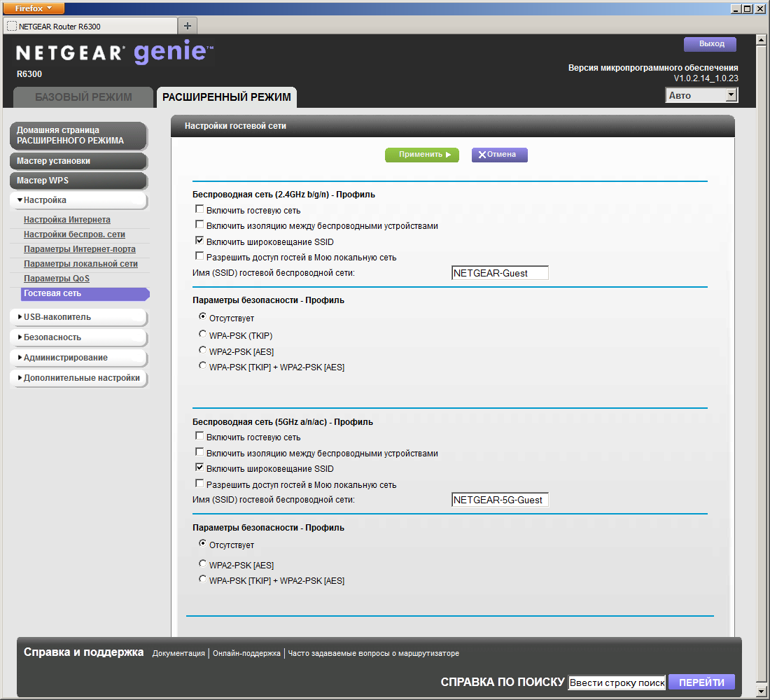This screenshot has height=700, width=770.
Task: Select Отсутствует security for 2.4GHz
Action: pyautogui.click(x=202, y=317)
